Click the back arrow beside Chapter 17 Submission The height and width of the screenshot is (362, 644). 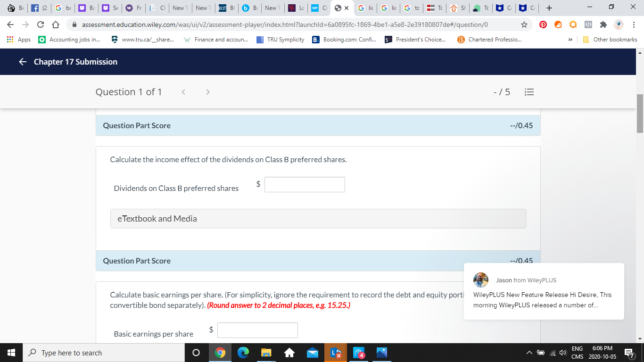pyautogui.click(x=23, y=62)
